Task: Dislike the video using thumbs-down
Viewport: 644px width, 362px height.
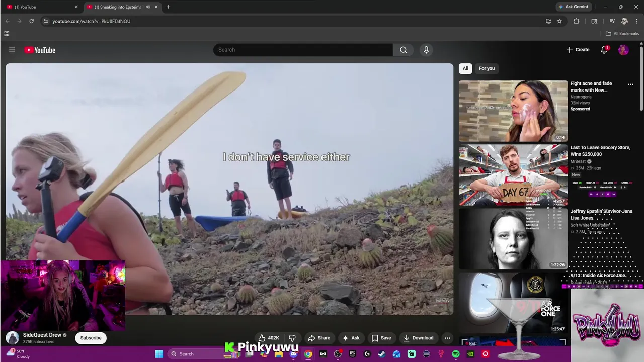Action: (292, 338)
